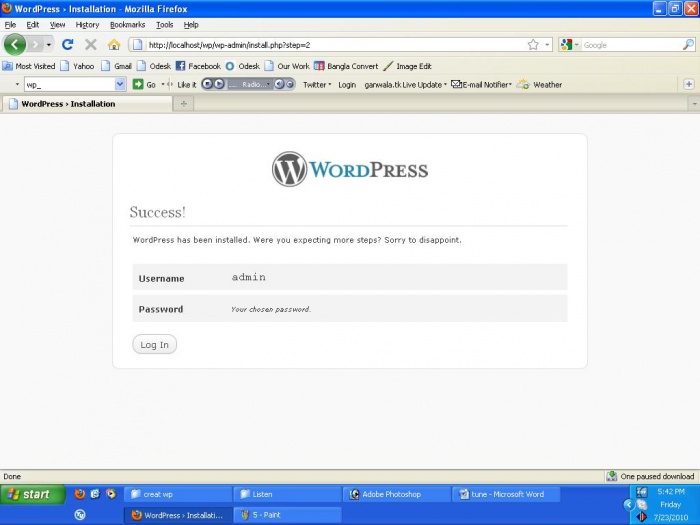The height and width of the screenshot is (525, 700).
Task: Click the Radio player play button
Action: click(219, 84)
